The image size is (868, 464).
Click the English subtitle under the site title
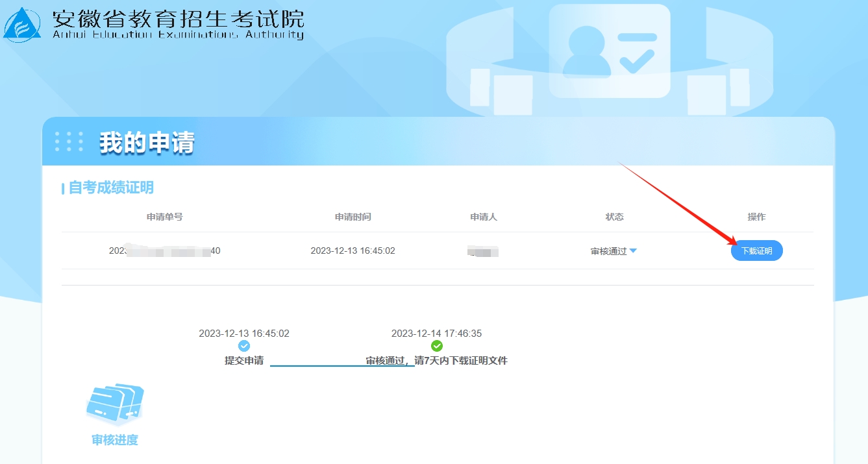(178, 35)
